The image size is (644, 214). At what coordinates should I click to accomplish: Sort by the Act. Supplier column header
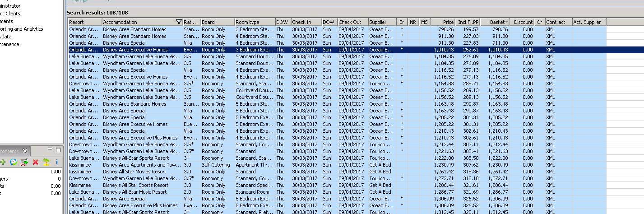(589, 22)
